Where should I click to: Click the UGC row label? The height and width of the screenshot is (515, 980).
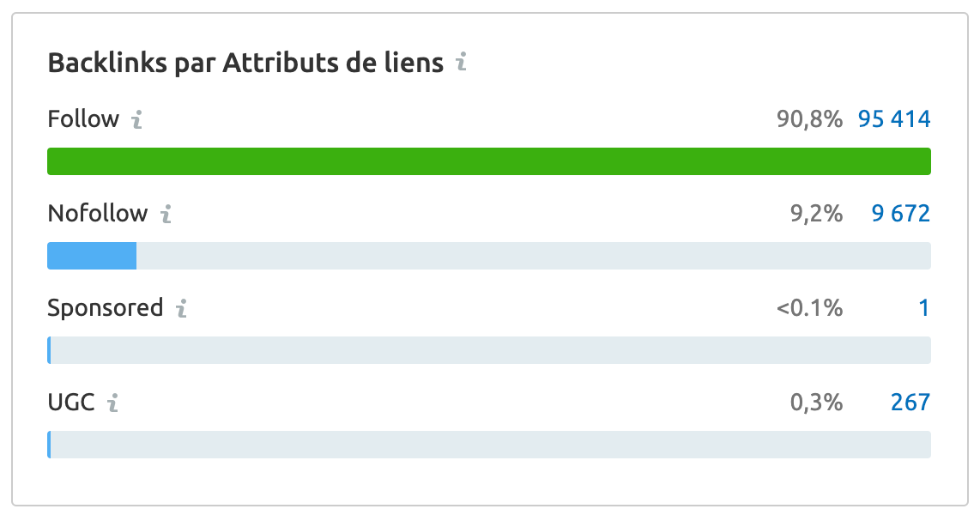coord(70,402)
